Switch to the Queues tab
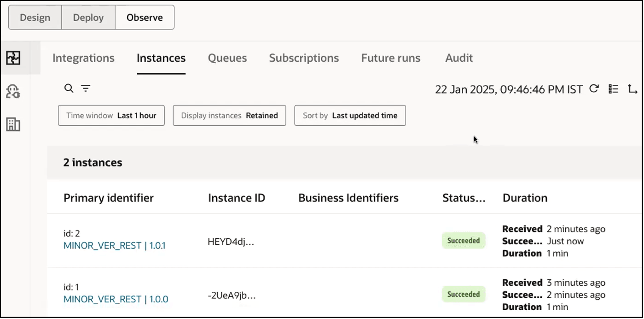The height and width of the screenshot is (319, 644). click(227, 58)
